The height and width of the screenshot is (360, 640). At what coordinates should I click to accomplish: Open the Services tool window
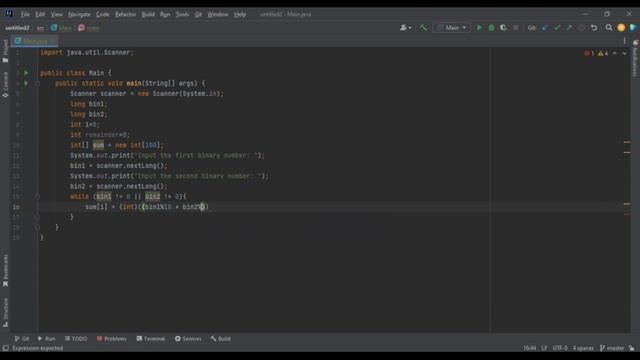[x=188, y=339]
